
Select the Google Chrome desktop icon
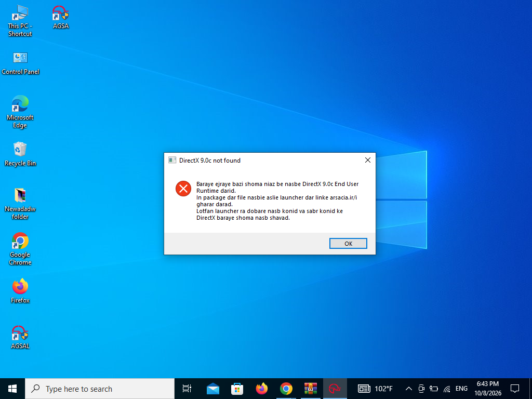20,249
